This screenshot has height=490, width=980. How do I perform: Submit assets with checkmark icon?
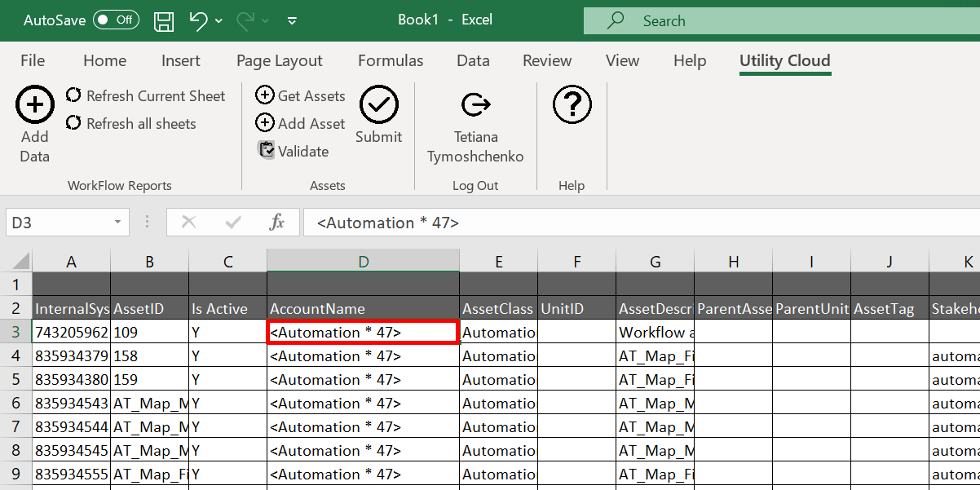pyautogui.click(x=378, y=105)
